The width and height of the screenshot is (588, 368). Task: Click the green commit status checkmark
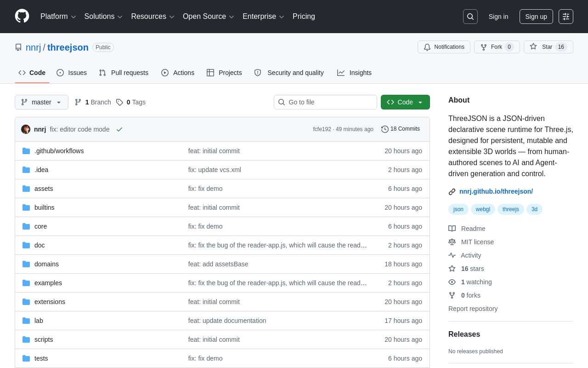pos(119,129)
